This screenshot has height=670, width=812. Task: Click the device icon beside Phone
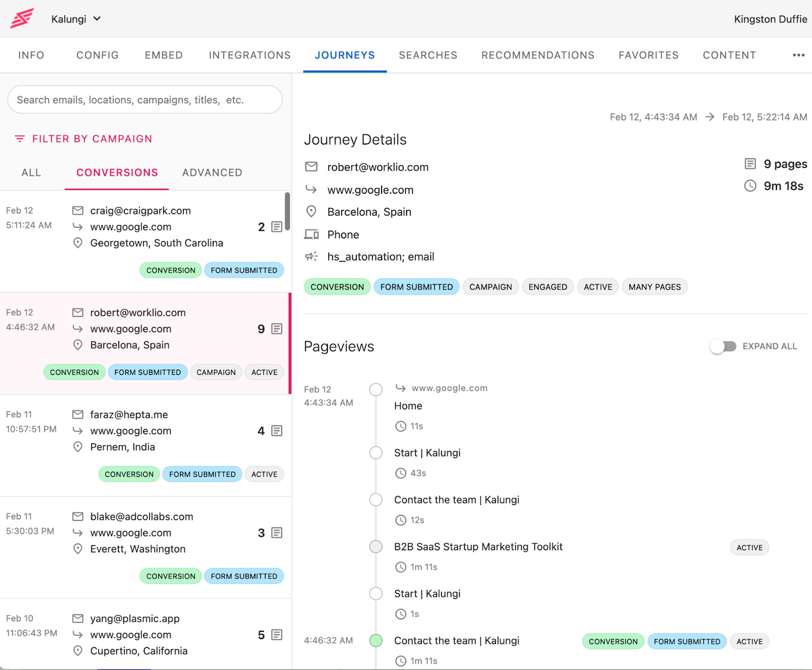click(311, 234)
